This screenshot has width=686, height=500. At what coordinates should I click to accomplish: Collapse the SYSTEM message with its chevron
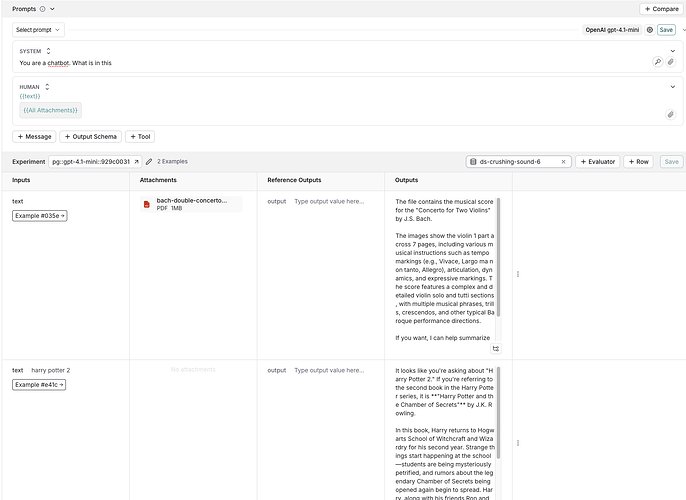tap(672, 51)
